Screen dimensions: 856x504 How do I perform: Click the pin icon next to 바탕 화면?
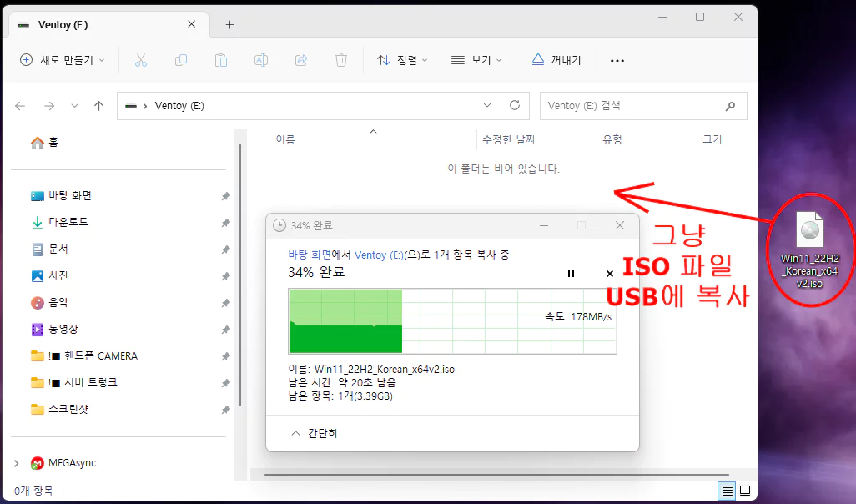[x=225, y=196]
